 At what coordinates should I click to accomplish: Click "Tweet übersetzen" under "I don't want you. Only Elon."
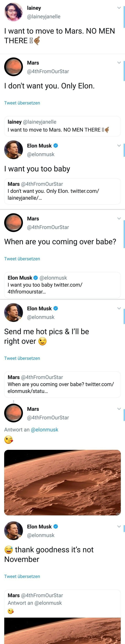[x=22, y=103]
